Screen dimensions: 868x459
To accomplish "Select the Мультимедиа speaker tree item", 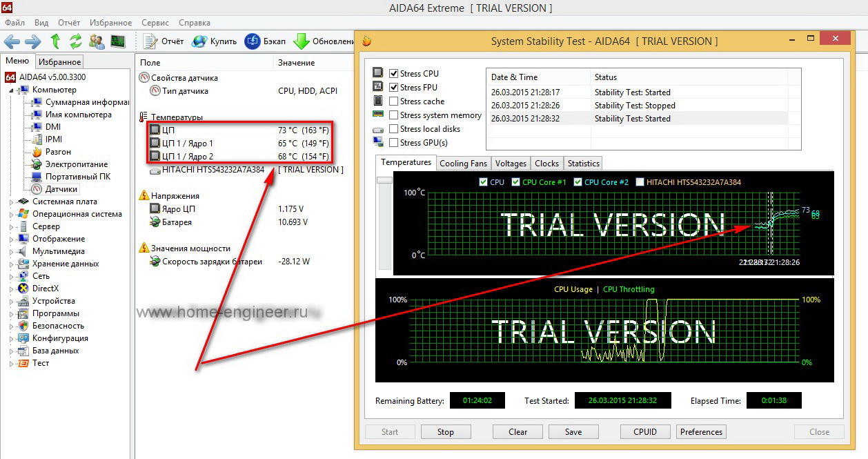I will [52, 251].
